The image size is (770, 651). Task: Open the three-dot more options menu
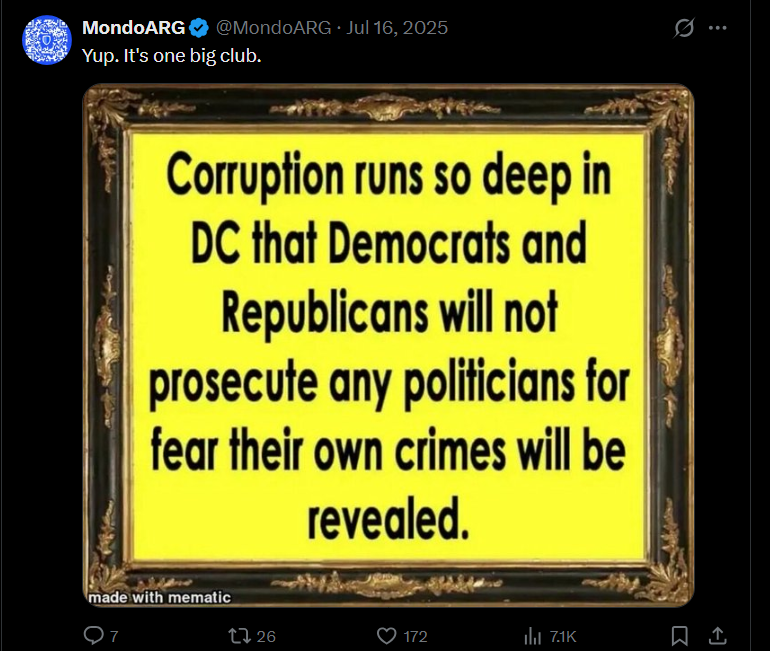pos(717,28)
